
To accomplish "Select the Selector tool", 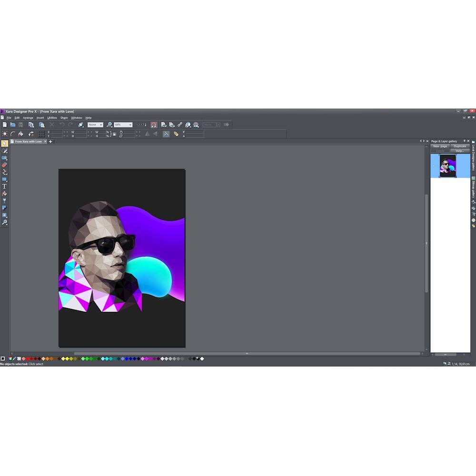I will tap(4, 143).
